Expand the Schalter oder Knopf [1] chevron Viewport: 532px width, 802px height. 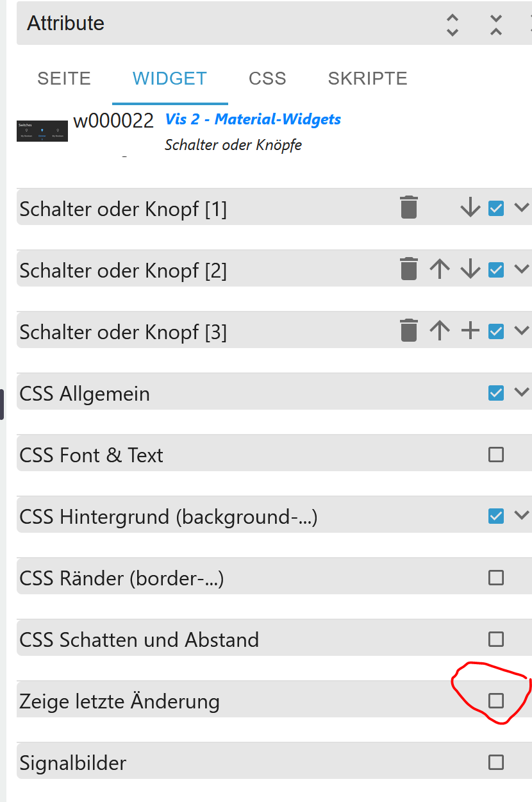(522, 207)
